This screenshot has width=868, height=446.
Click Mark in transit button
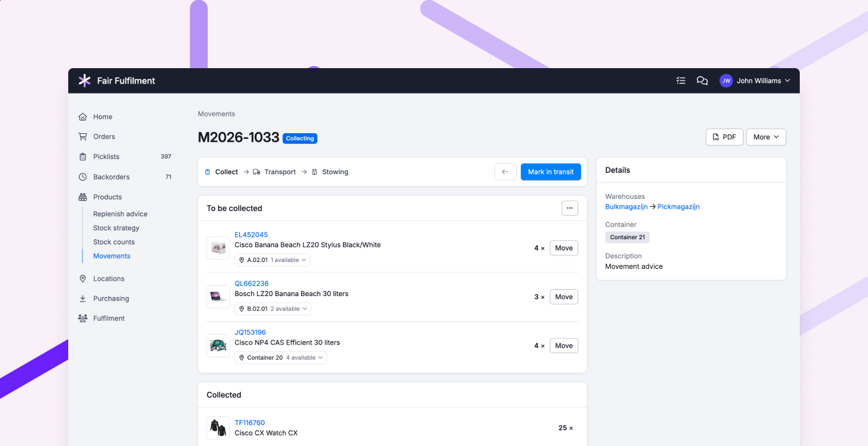coord(551,172)
